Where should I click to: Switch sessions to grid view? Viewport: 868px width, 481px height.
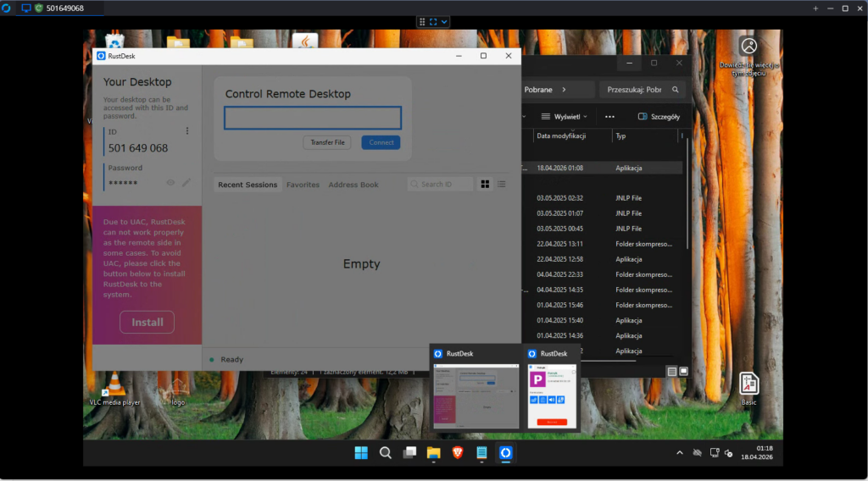coord(486,184)
